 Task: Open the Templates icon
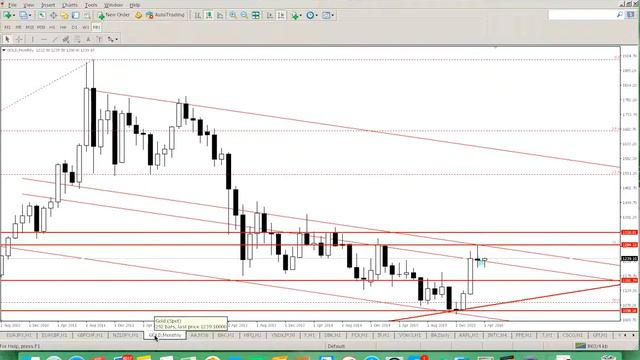pyautogui.click(x=326, y=15)
